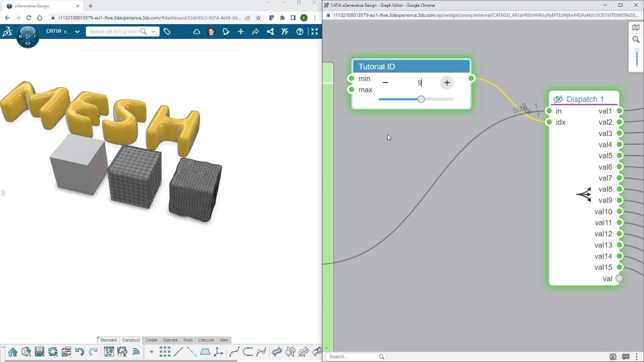Open the collaboration network icon
This screenshot has width=644, height=362.
point(270,32)
